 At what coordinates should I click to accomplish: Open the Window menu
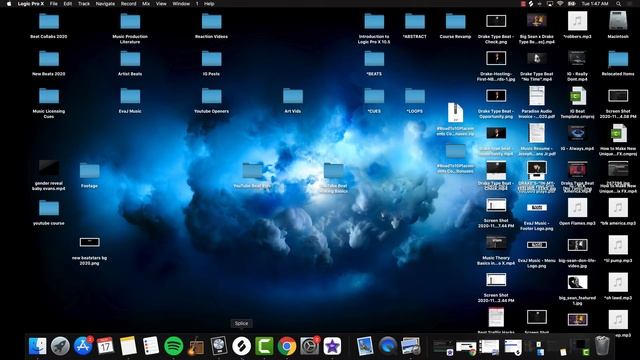[x=181, y=4]
